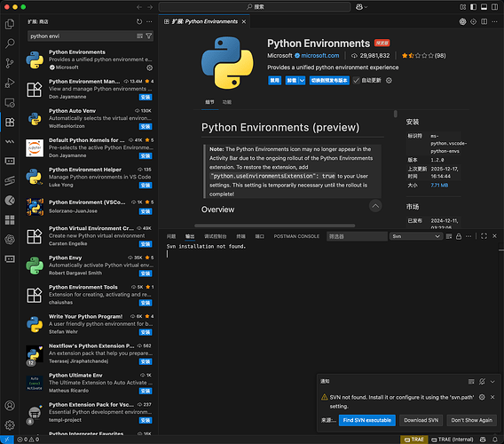504x444 pixels.
Task: Maximize the bottom panel
Action: (484, 236)
